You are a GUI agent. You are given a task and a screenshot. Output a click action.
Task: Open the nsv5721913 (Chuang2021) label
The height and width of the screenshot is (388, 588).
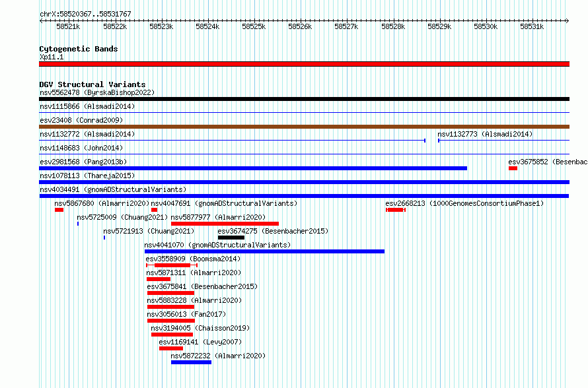149,231
